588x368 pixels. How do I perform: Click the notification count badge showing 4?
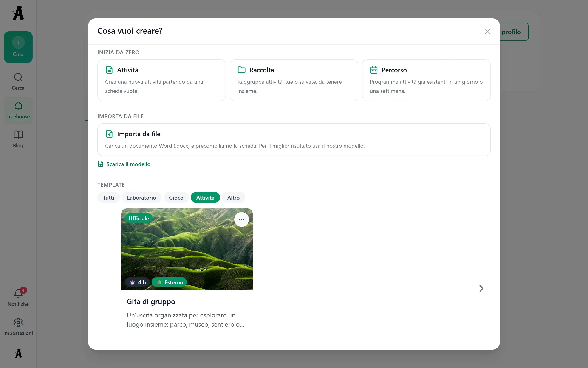tap(23, 290)
